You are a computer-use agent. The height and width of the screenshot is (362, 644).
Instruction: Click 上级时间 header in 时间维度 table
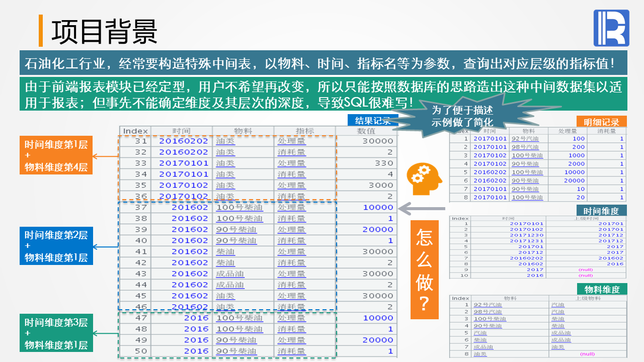[586, 219]
